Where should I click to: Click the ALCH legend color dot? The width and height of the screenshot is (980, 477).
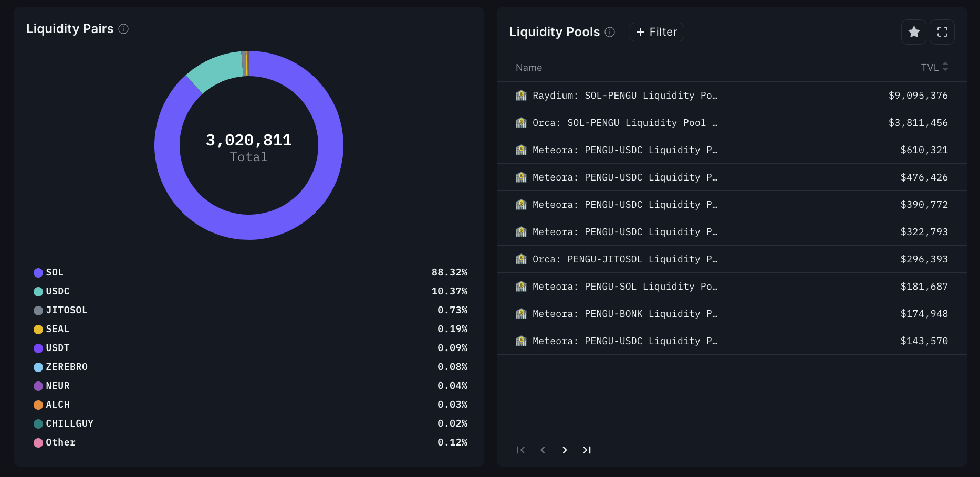38,405
